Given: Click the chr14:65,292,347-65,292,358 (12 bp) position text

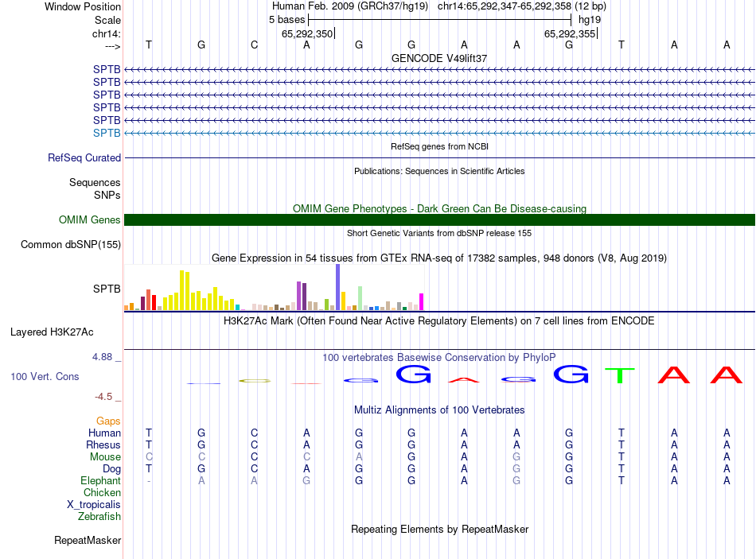Looking at the screenshot, I should (x=522, y=6).
